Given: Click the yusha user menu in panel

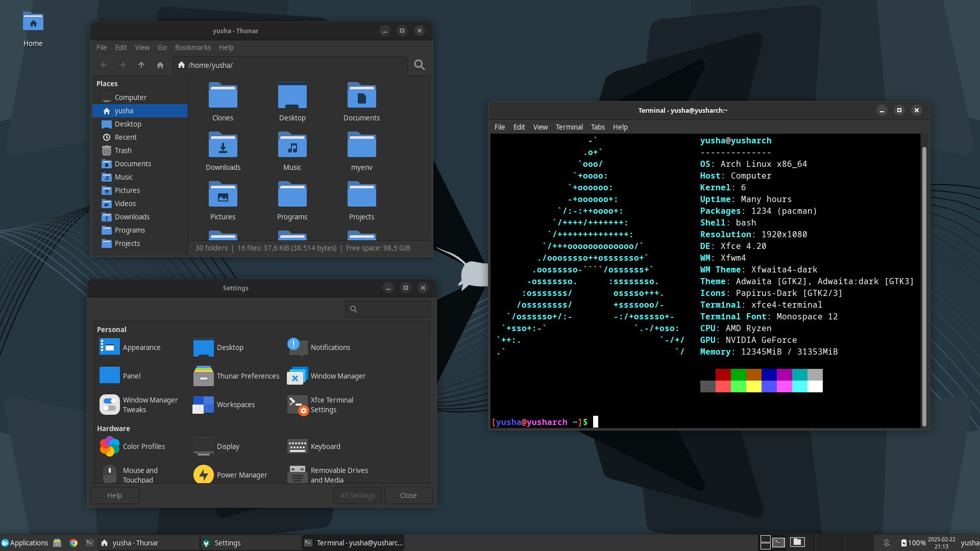Looking at the screenshot, I should [x=969, y=543].
